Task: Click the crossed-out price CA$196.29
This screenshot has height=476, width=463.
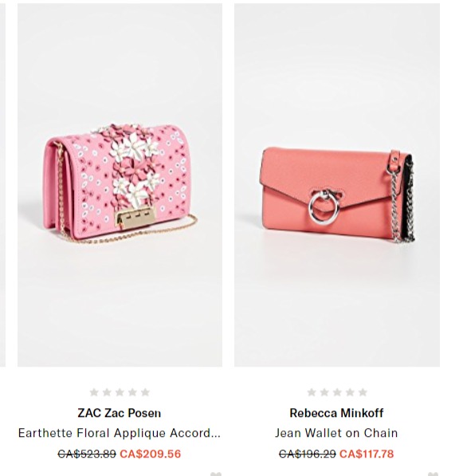Action: 308,454
